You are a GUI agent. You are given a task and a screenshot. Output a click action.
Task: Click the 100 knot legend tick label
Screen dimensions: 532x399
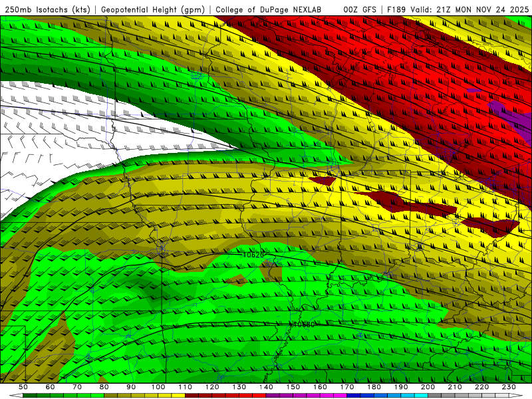(158, 387)
